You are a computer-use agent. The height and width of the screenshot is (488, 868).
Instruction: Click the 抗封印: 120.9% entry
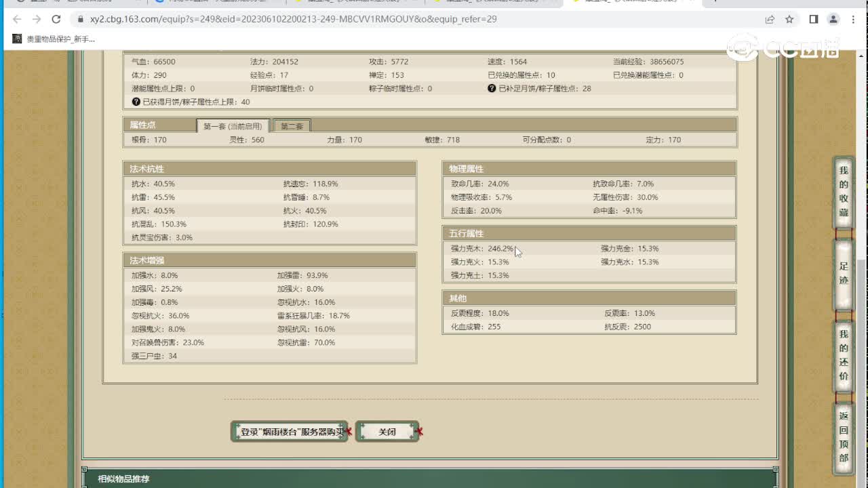[311, 224]
